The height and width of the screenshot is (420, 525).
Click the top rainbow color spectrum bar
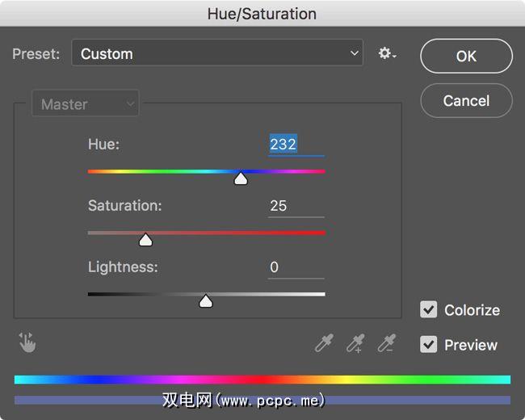coord(262,379)
